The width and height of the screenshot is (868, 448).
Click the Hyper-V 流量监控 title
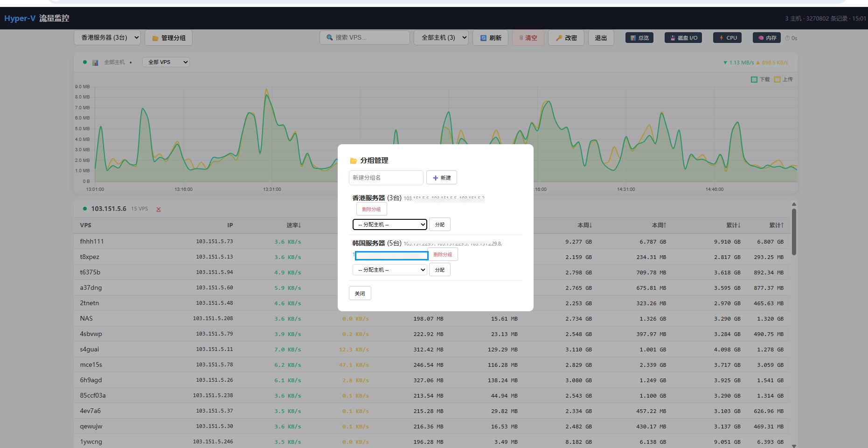point(37,18)
